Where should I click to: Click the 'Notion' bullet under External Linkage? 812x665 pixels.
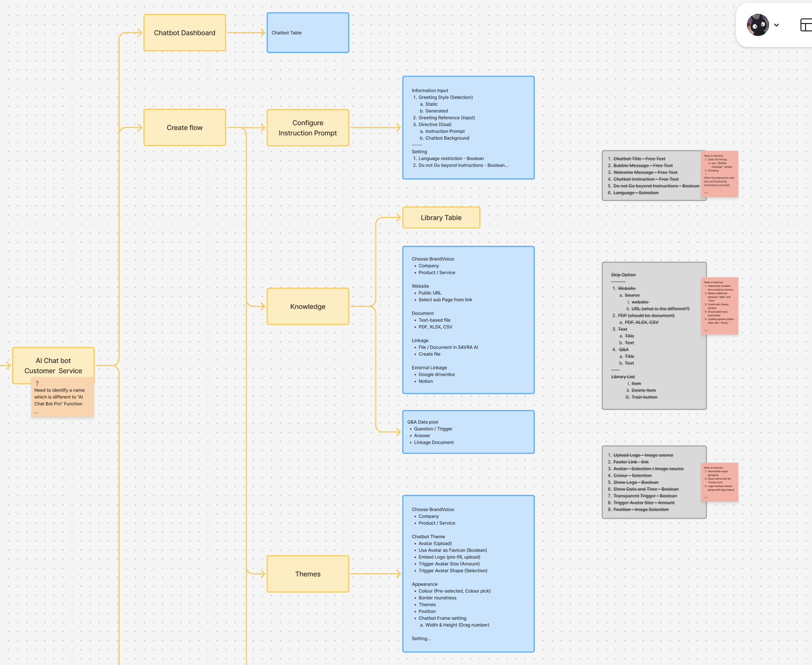pyautogui.click(x=425, y=381)
